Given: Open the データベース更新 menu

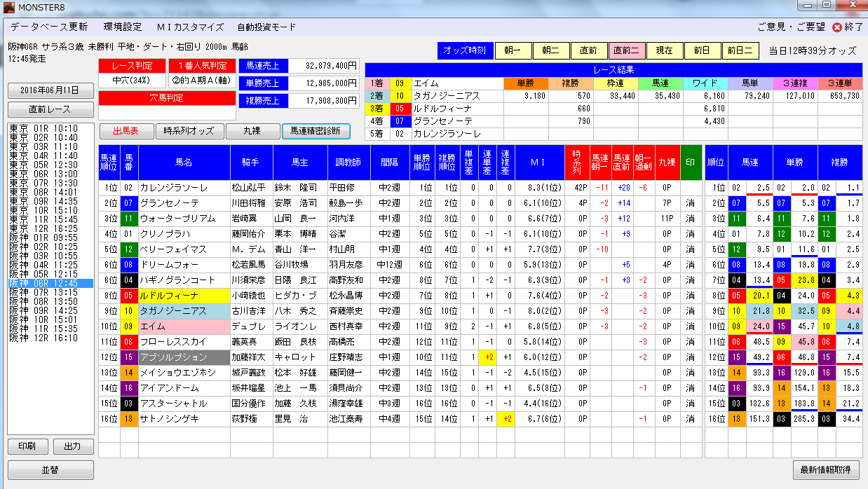Looking at the screenshot, I should tap(49, 27).
